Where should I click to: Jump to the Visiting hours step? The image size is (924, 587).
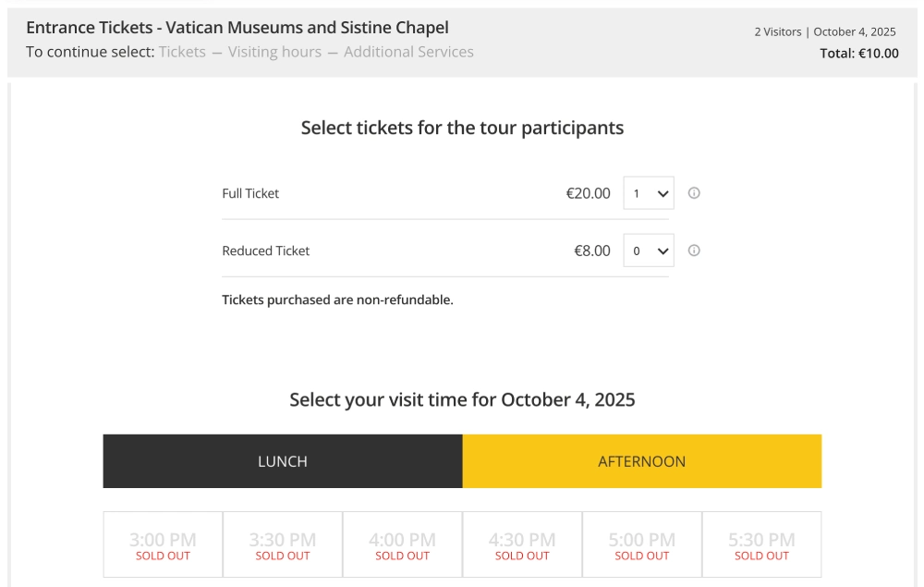[x=274, y=52]
